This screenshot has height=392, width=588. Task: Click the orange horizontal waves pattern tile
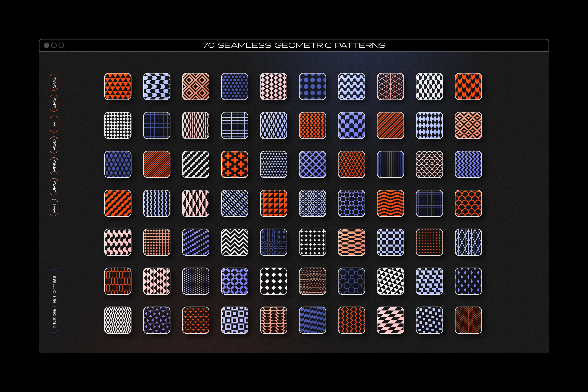point(390,203)
